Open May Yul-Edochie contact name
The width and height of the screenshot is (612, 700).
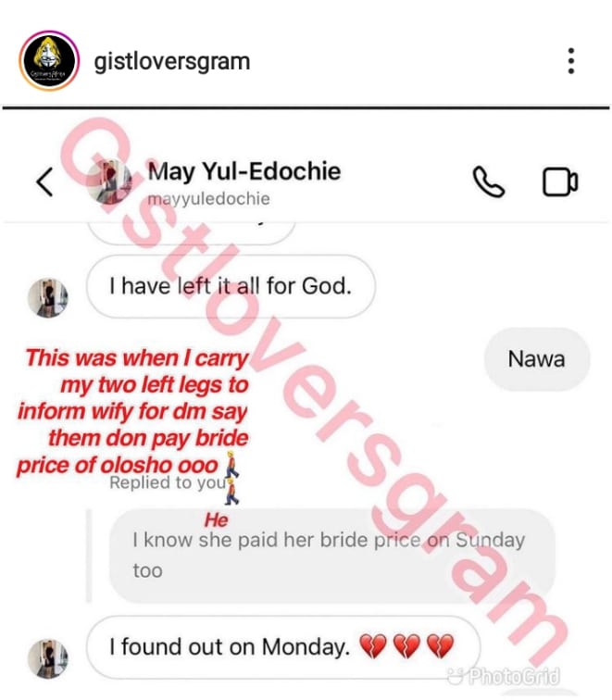(244, 171)
